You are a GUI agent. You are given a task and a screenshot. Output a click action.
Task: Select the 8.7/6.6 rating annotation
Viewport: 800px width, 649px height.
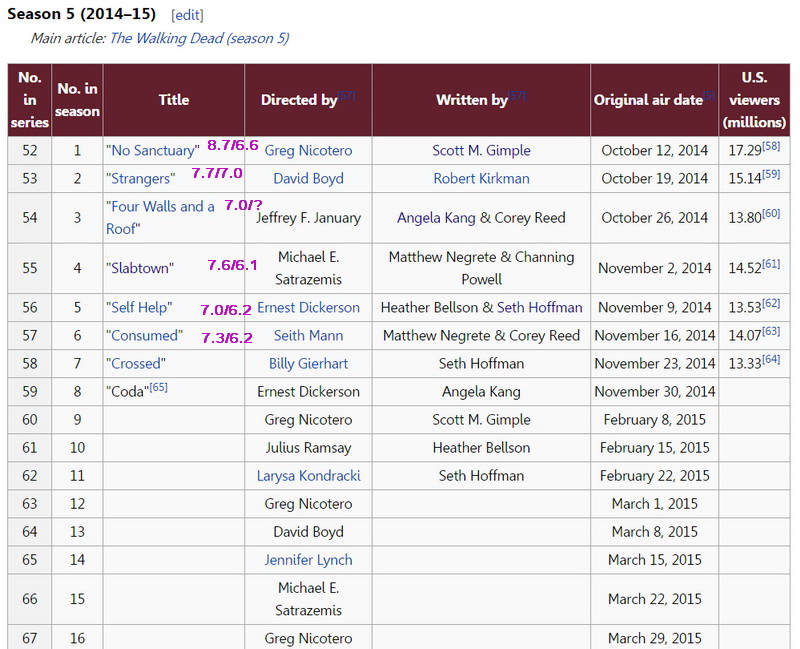pos(233,145)
